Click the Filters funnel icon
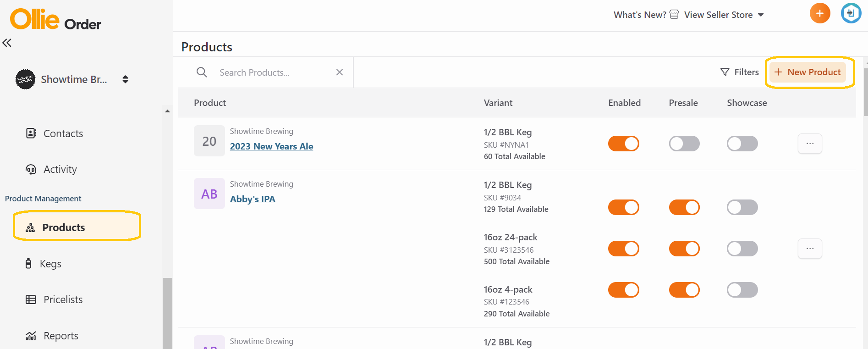868x349 pixels. pyautogui.click(x=725, y=72)
